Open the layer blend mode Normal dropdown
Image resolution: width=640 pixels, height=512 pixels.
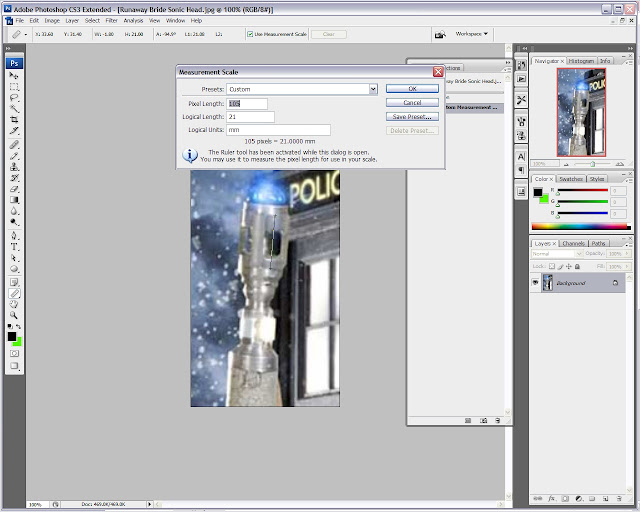pos(557,254)
